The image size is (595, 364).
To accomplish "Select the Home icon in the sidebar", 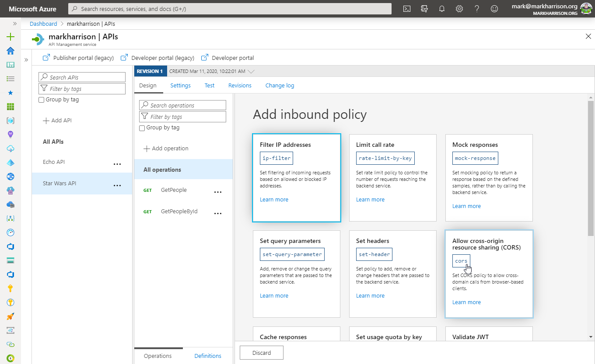I will coord(10,51).
